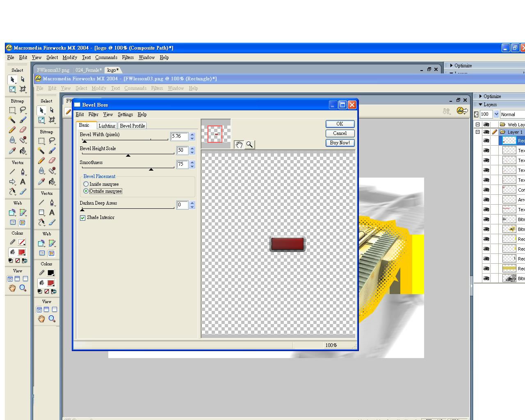Open stroke color picker in FWlesson03 Tools panel
Viewport: 525px width, 420px height.
[x=51, y=273]
